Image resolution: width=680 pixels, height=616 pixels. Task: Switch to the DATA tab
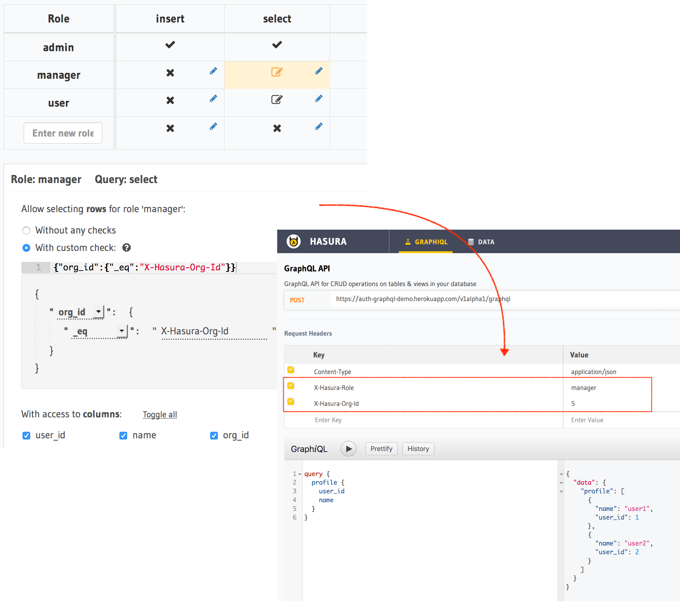point(481,242)
